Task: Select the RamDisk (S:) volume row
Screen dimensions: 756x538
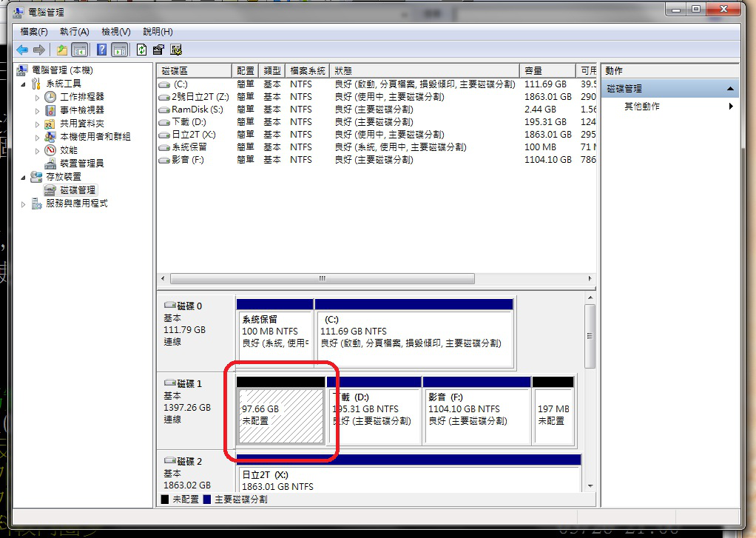Action: [377, 110]
